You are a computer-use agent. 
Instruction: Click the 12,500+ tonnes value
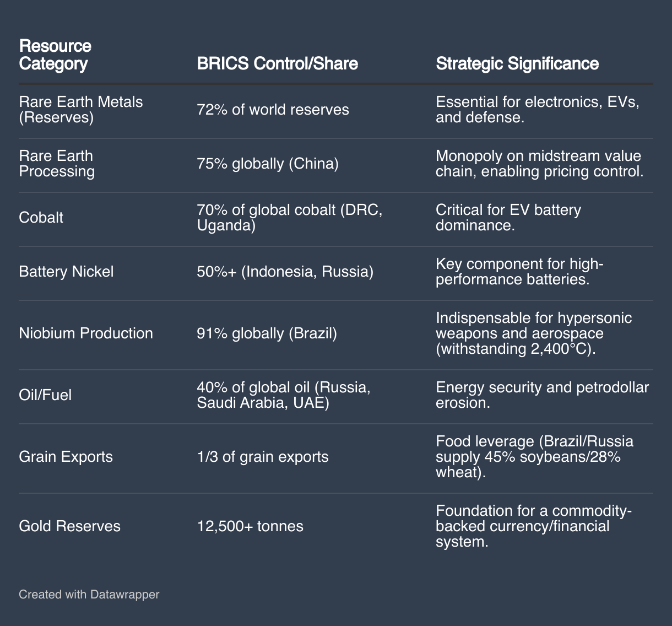pyautogui.click(x=250, y=526)
